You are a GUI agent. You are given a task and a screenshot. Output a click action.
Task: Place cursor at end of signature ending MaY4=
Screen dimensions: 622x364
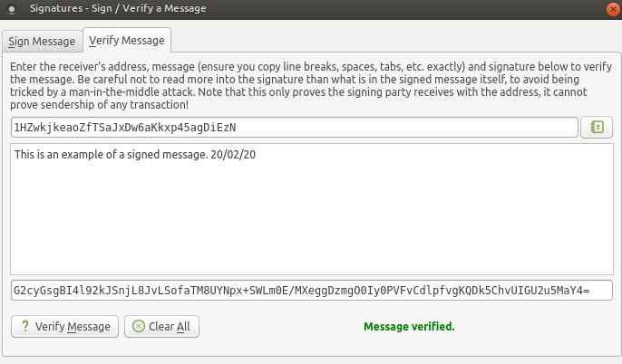[x=590, y=291]
